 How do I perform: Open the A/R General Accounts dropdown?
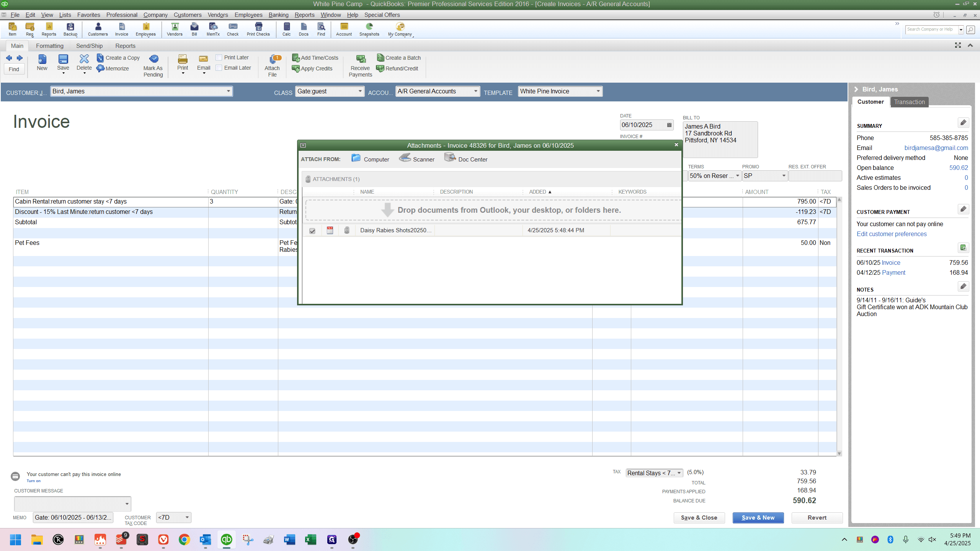click(475, 91)
